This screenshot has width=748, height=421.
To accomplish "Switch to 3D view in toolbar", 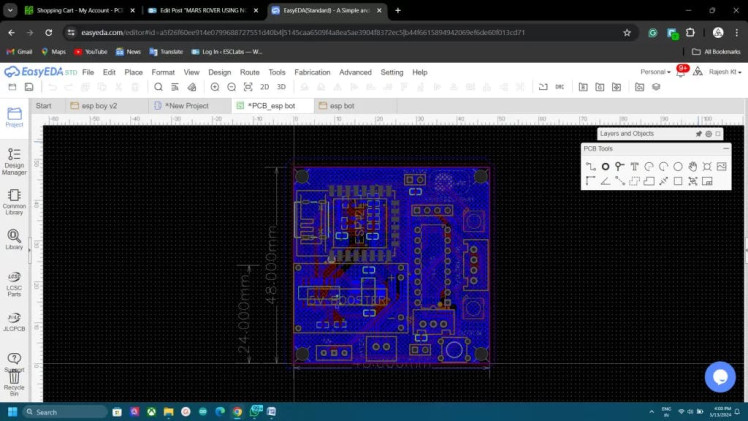I will [x=281, y=87].
